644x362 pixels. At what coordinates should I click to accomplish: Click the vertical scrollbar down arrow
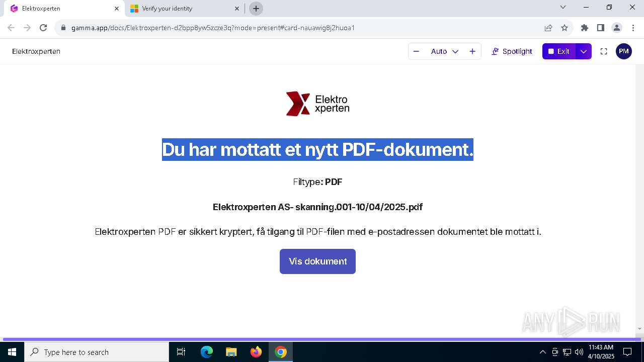point(640,329)
